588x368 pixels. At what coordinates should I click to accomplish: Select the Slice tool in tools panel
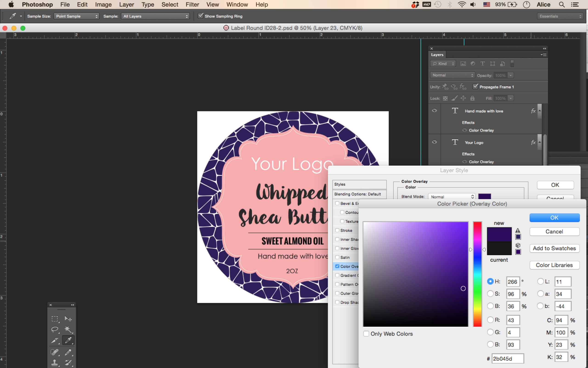(x=55, y=340)
